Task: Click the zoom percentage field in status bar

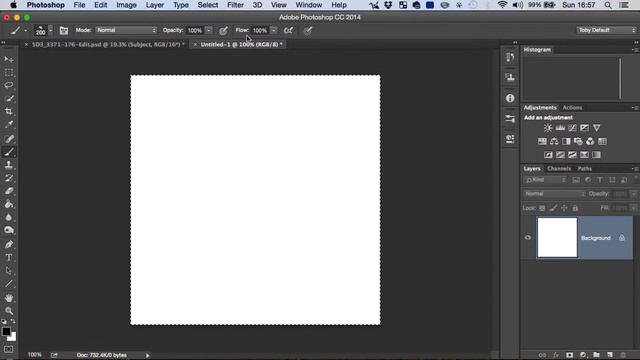Action: click(x=35, y=355)
